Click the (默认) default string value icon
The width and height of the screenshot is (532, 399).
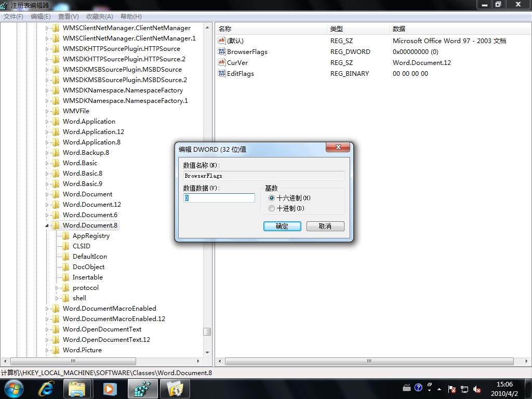pyautogui.click(x=221, y=41)
